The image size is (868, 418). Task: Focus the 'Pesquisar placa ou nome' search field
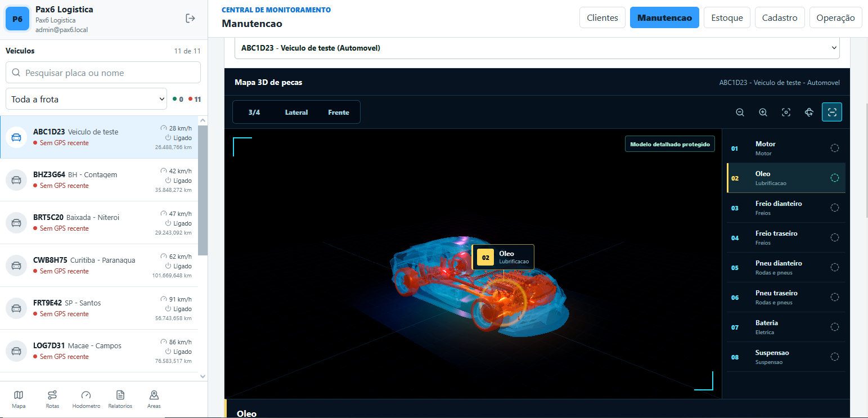tap(103, 73)
